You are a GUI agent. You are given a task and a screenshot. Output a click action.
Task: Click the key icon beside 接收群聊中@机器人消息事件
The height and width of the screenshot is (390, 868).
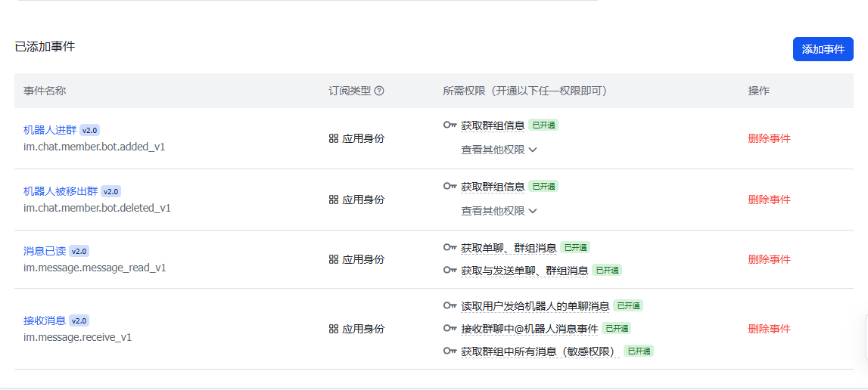[450, 329]
